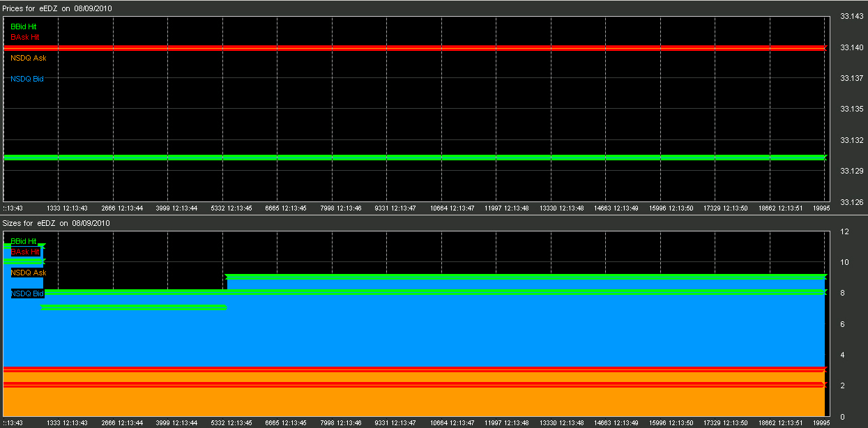Click 7998 12:13:46 tick under Prices chart
The image size is (868, 428).
[341, 208]
